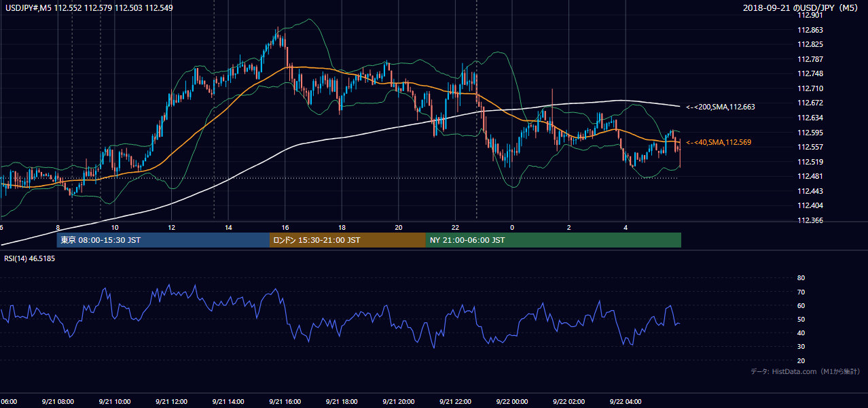
Task: Click price axis value 112.519
Action: 810,162
